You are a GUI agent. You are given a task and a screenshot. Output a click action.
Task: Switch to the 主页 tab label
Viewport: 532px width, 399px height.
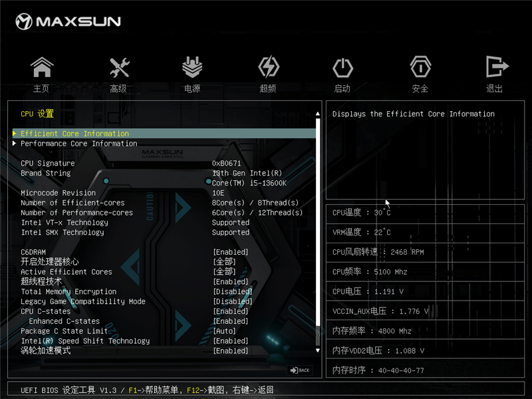(41, 88)
